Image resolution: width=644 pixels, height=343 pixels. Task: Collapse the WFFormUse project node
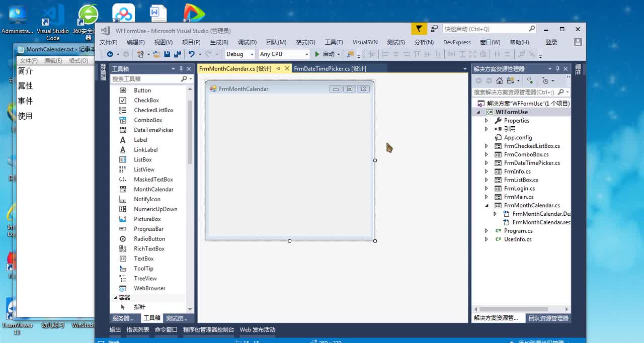click(478, 112)
